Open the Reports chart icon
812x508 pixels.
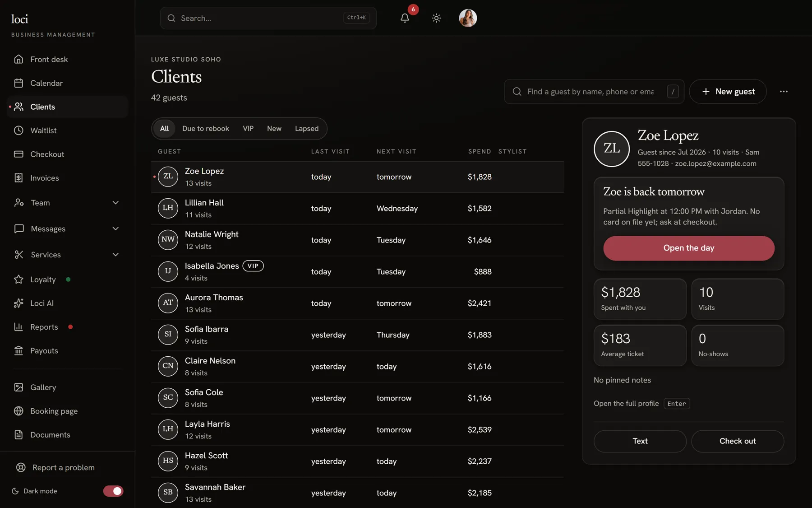[x=18, y=327]
